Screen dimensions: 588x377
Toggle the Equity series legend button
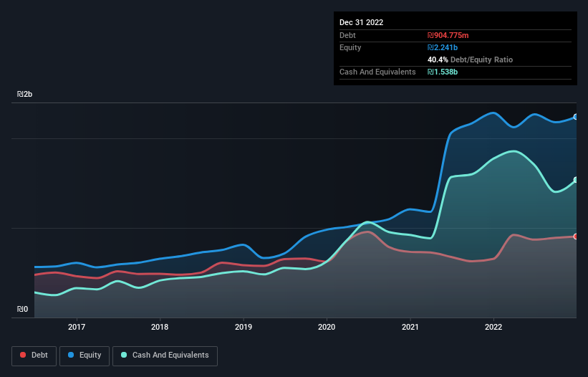[85, 355]
